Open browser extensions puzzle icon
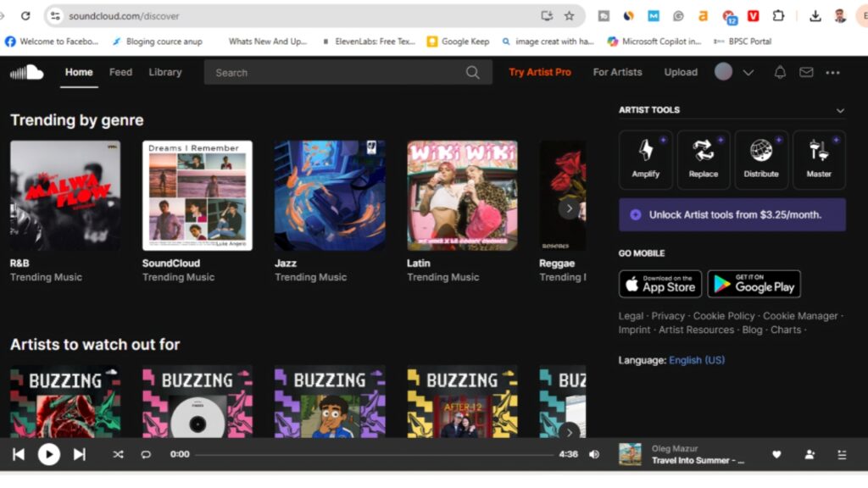868x488 pixels. [778, 16]
